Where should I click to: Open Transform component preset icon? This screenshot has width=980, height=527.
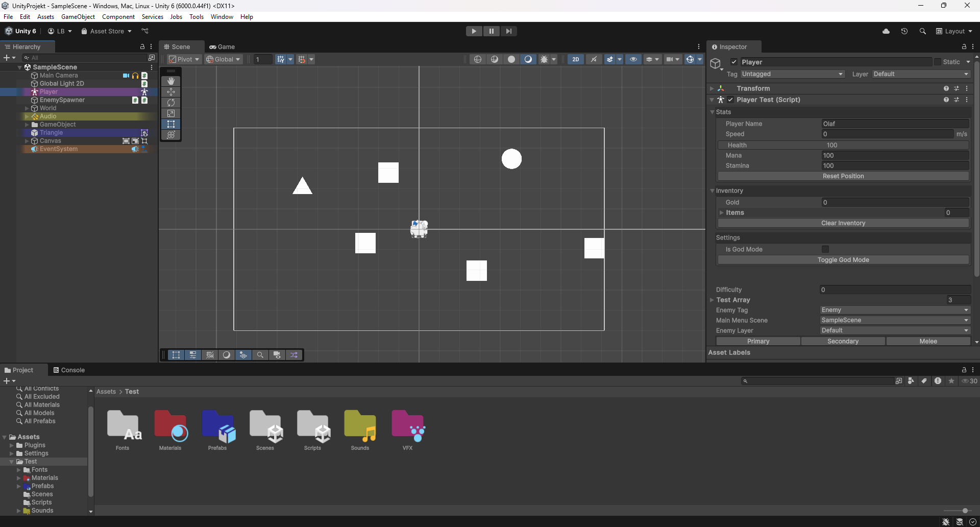point(957,88)
